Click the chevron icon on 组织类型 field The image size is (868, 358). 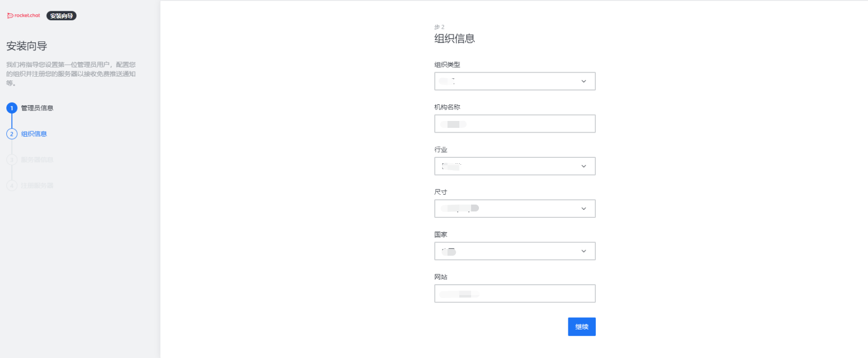[x=584, y=81]
